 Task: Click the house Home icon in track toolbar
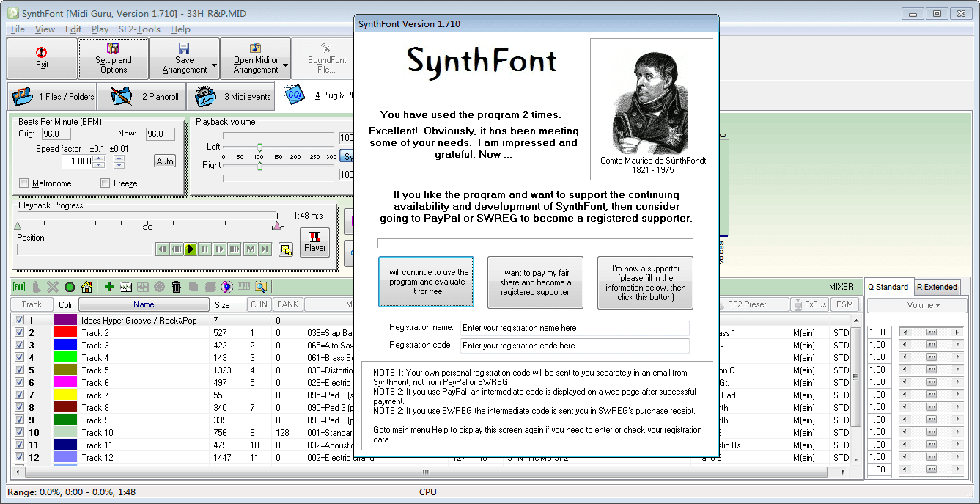(86, 286)
